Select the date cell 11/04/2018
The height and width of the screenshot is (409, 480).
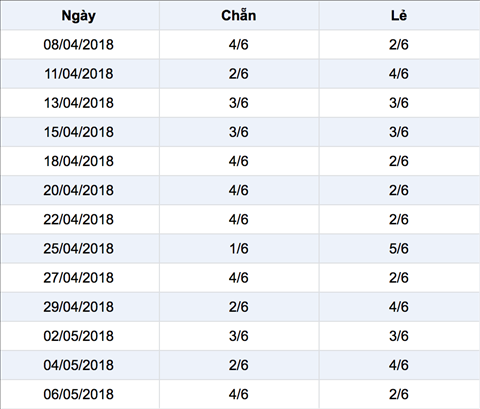pos(79,74)
